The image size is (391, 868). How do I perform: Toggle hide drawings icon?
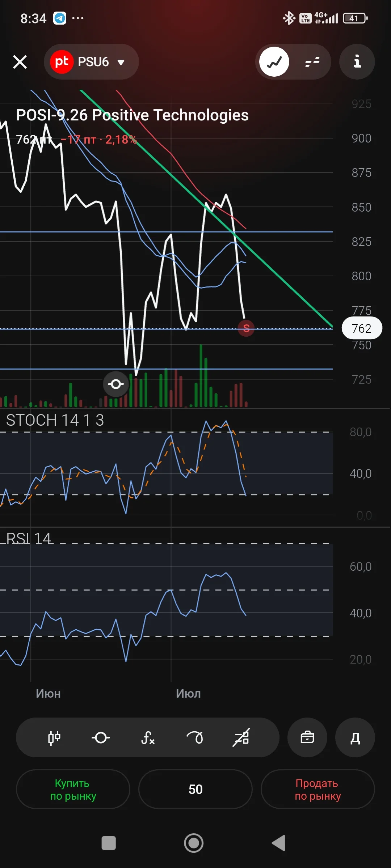241,737
